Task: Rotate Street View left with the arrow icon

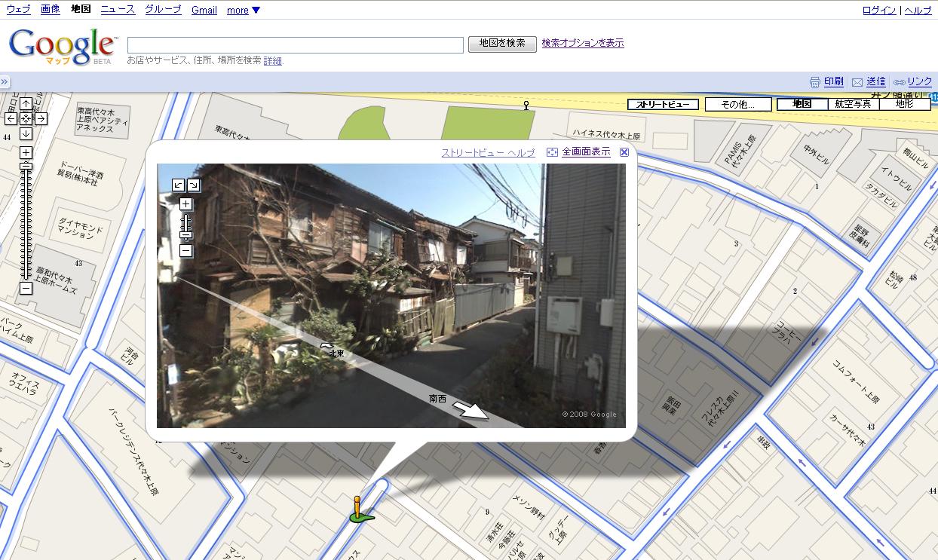Action: (178, 185)
